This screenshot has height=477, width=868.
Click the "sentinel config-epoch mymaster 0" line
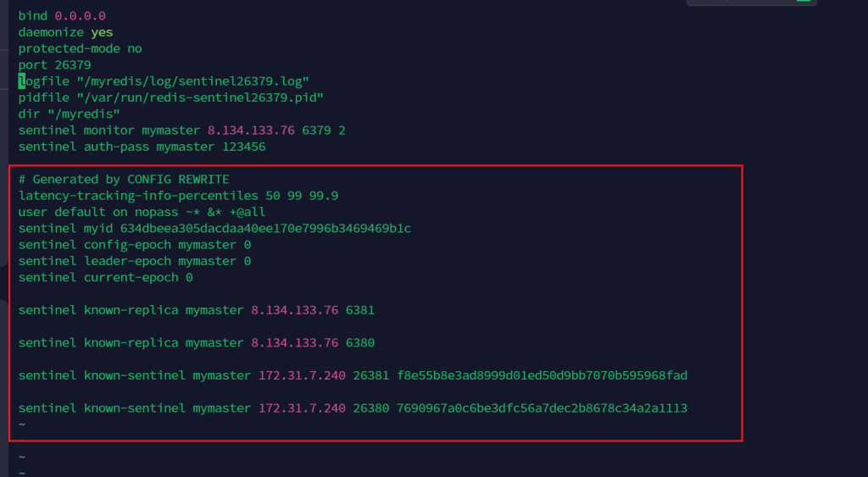pyautogui.click(x=134, y=245)
